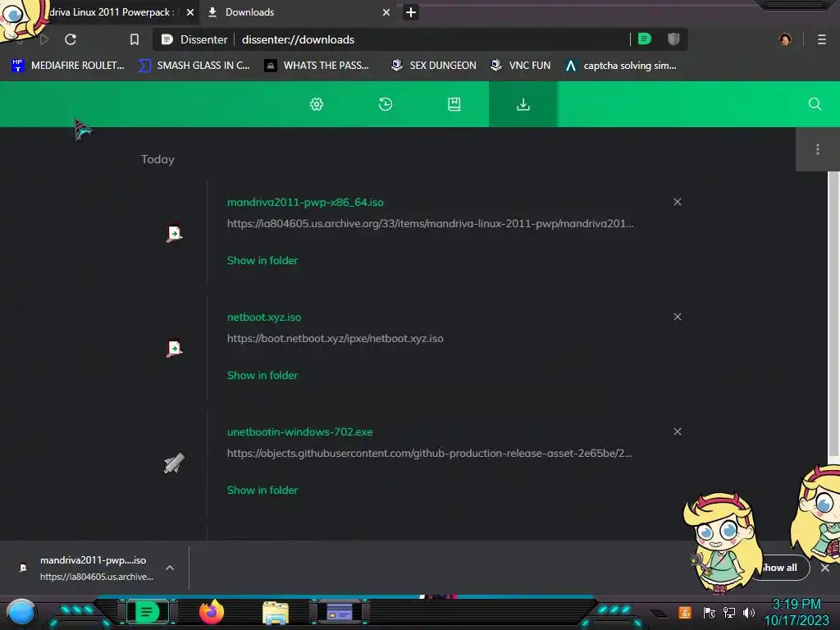The image size is (840, 630).
Task: Click the bookmark this page icon
Action: (x=135, y=39)
